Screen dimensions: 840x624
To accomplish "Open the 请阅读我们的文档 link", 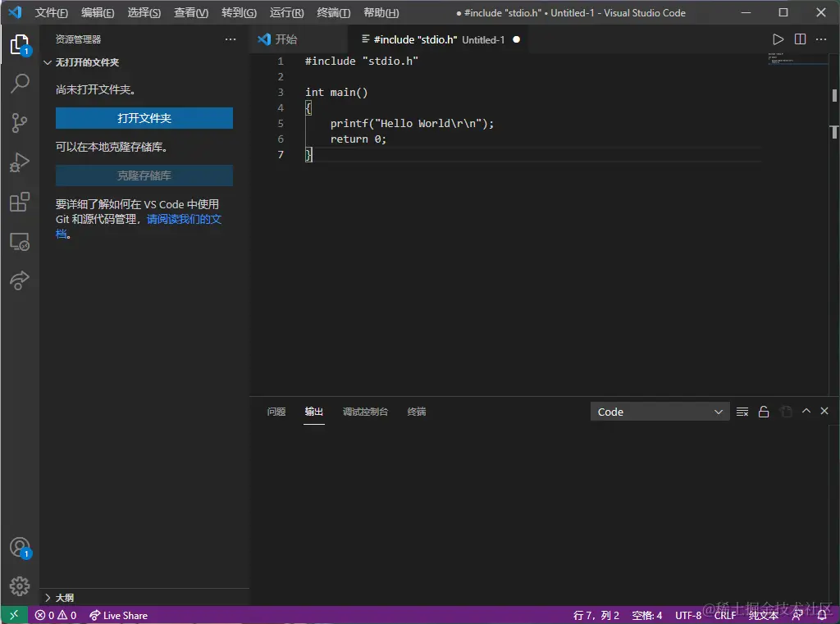I will tap(184, 219).
